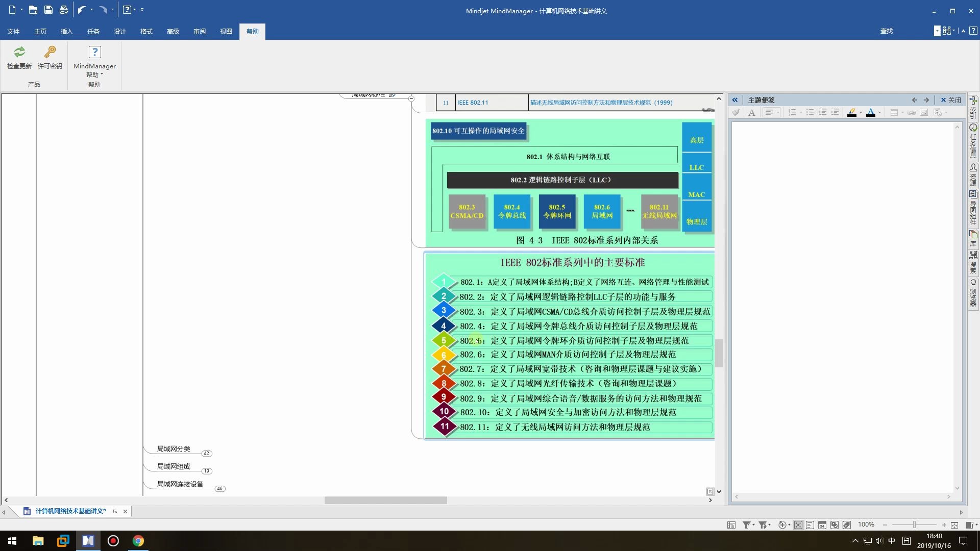Collapse the 局域网标准 topic branch
Screen dimensions: 980x551
click(x=411, y=98)
